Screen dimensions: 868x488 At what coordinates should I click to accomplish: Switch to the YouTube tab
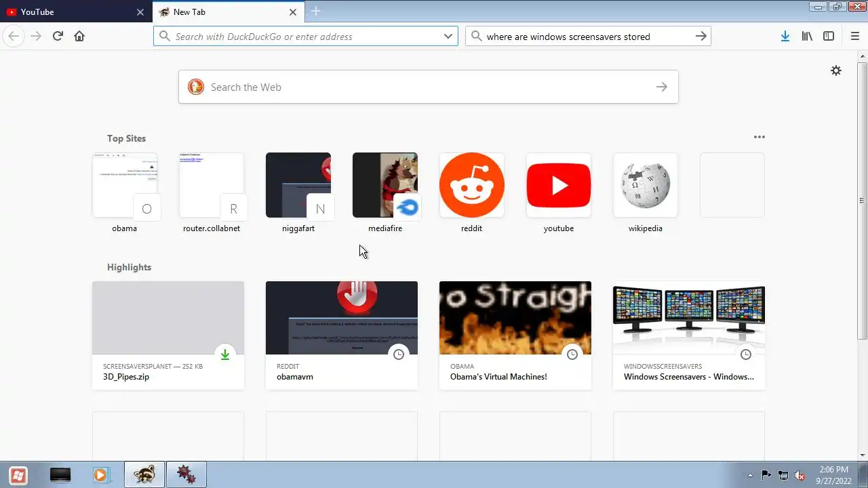point(75,12)
